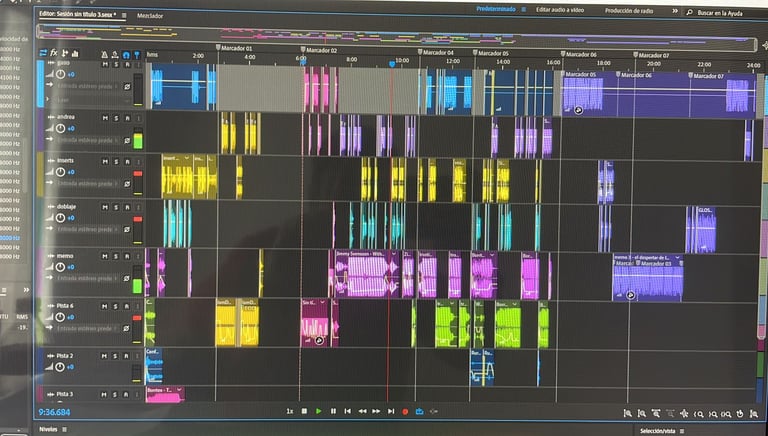This screenshot has height=436, width=768.
Task: Click the Buscar en la Ayuda field
Action: pyautogui.click(x=720, y=13)
